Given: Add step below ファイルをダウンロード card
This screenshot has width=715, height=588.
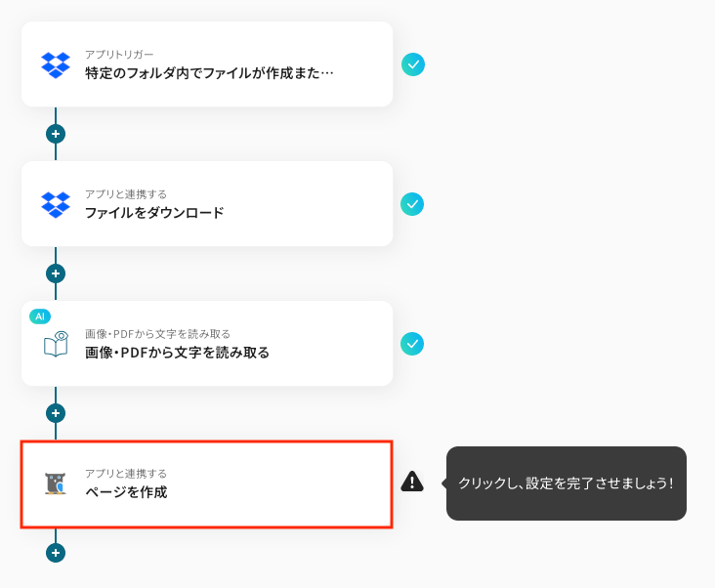Looking at the screenshot, I should [x=56, y=273].
